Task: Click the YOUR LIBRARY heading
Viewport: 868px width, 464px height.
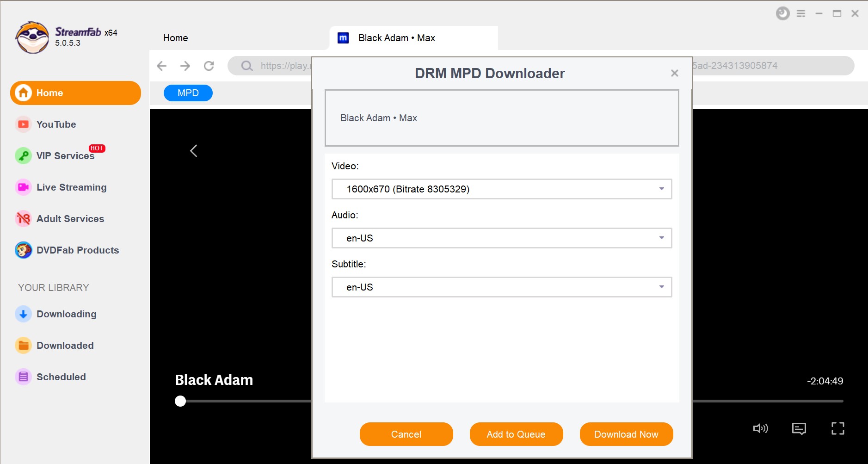Action: 54,288
